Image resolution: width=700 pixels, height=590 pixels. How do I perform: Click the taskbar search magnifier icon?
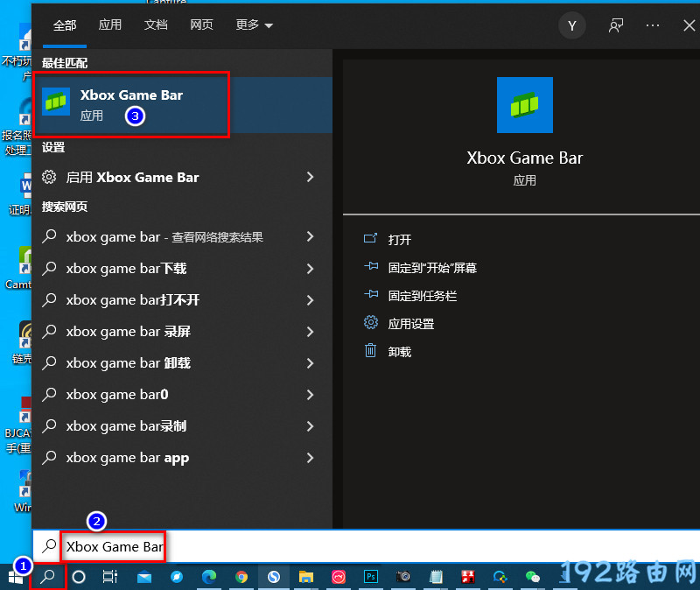pyautogui.click(x=49, y=576)
